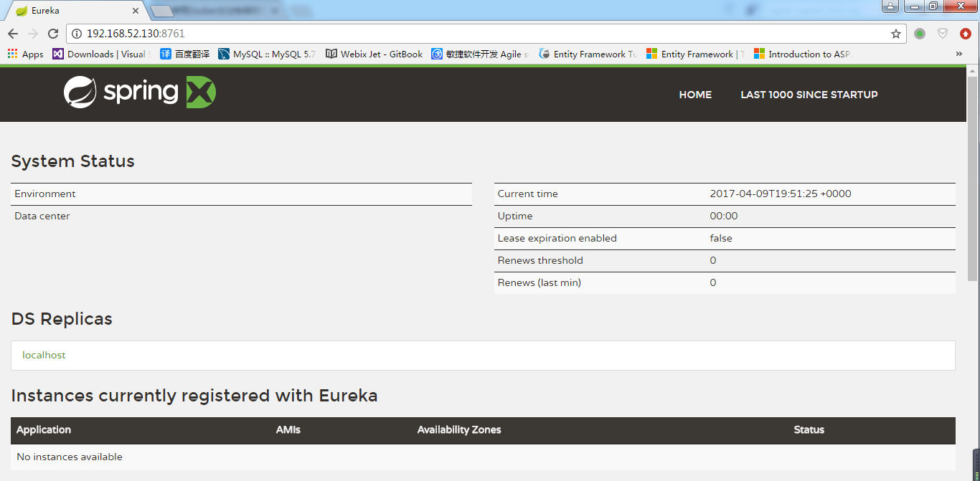Click the localhost replica link
The width and height of the screenshot is (980, 481).
pos(44,355)
